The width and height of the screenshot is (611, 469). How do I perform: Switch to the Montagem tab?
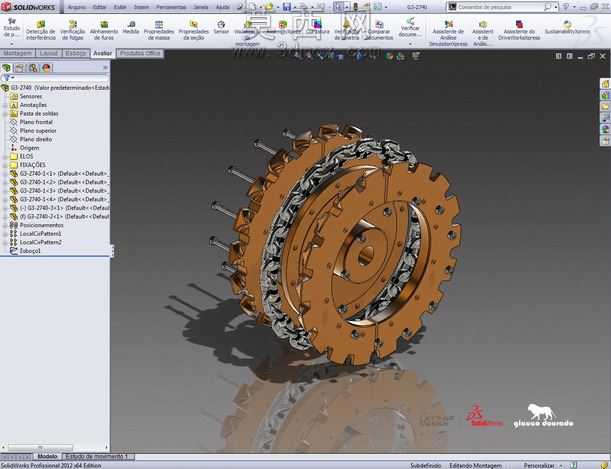[x=18, y=53]
